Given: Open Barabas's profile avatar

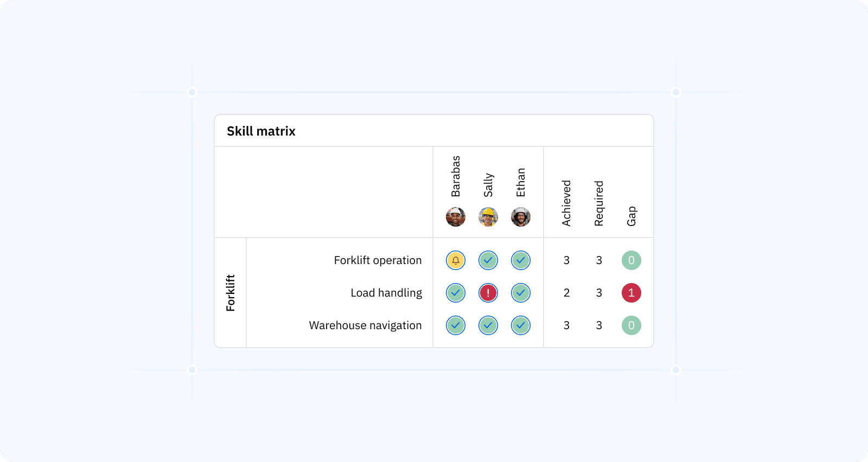Looking at the screenshot, I should pos(456,217).
